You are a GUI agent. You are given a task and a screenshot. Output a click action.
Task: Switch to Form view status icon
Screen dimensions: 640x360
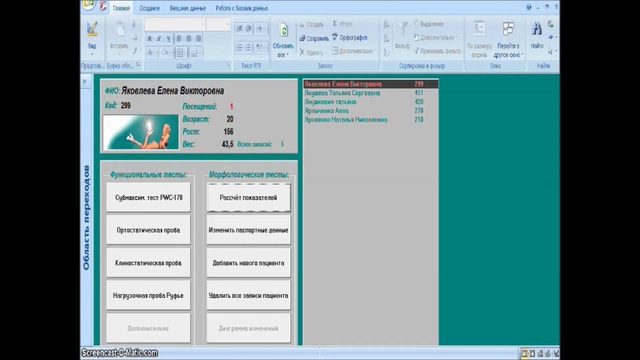click(x=524, y=353)
